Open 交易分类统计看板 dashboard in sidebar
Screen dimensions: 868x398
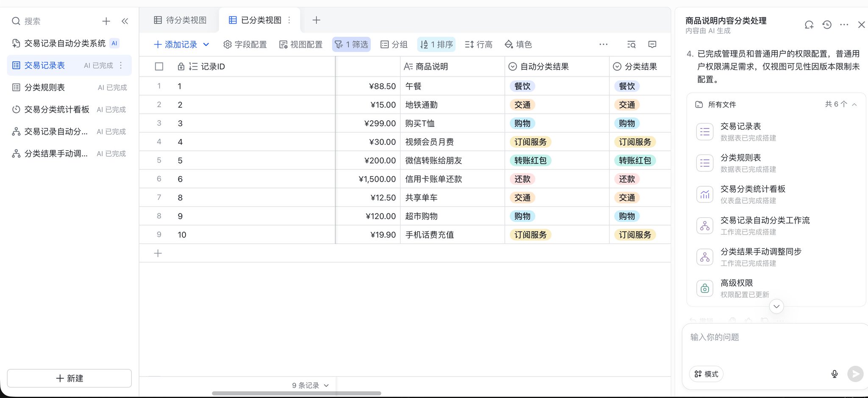click(69, 109)
